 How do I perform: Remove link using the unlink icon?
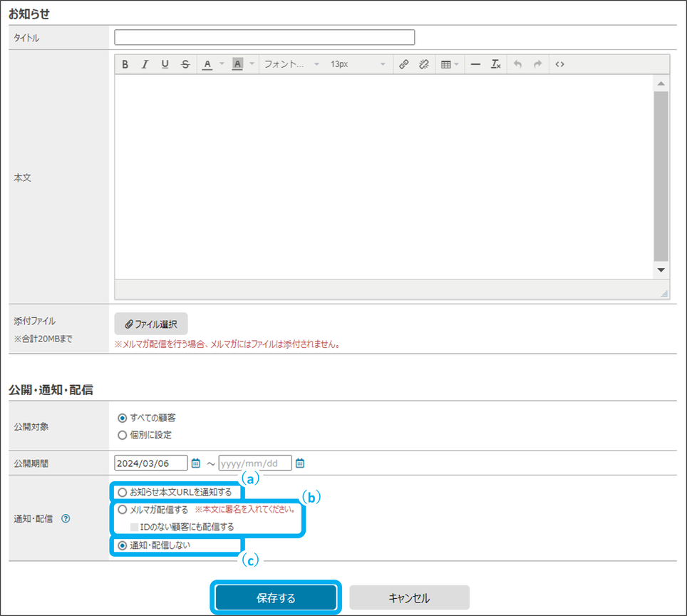(423, 64)
